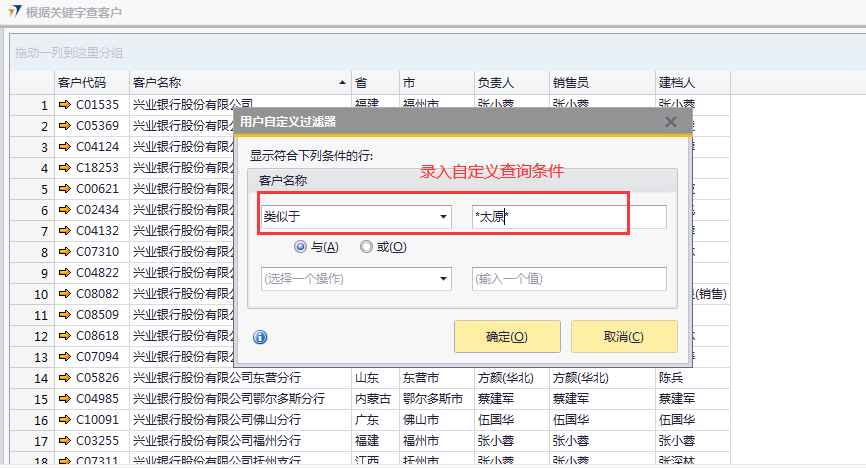This screenshot has width=866, height=468.
Task: Click the arrow icon beside C04985
Action: tap(65, 398)
